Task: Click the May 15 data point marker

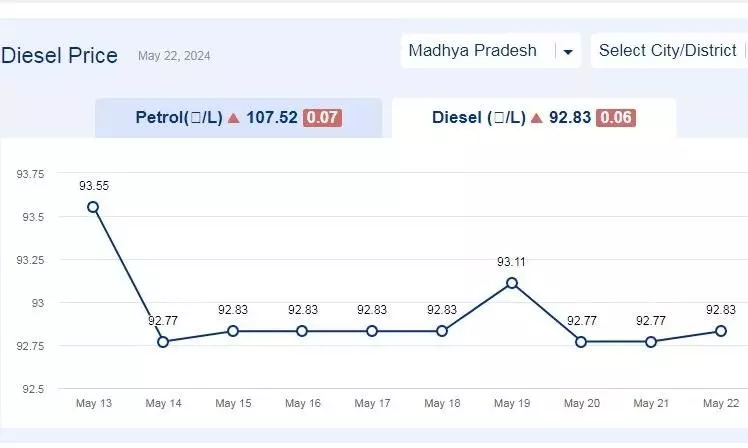Action: (233, 331)
